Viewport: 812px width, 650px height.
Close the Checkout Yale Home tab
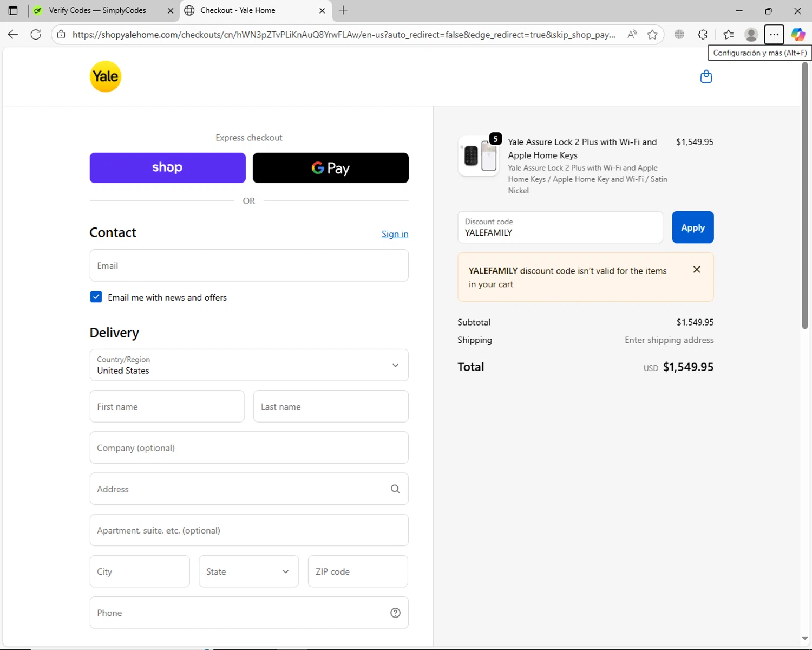pos(322,10)
